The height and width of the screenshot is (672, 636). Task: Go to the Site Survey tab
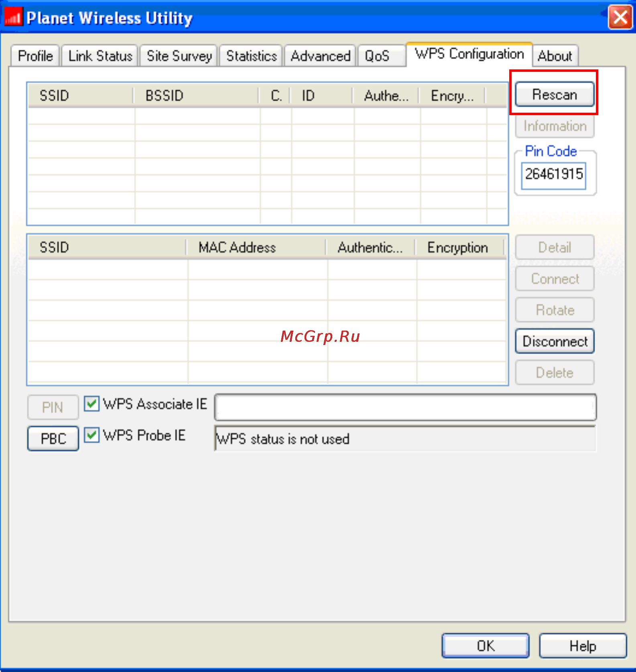[x=179, y=56]
